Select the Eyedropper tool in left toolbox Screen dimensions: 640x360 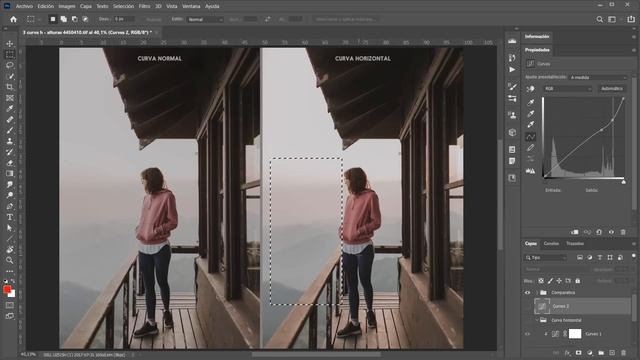pyautogui.click(x=10, y=109)
